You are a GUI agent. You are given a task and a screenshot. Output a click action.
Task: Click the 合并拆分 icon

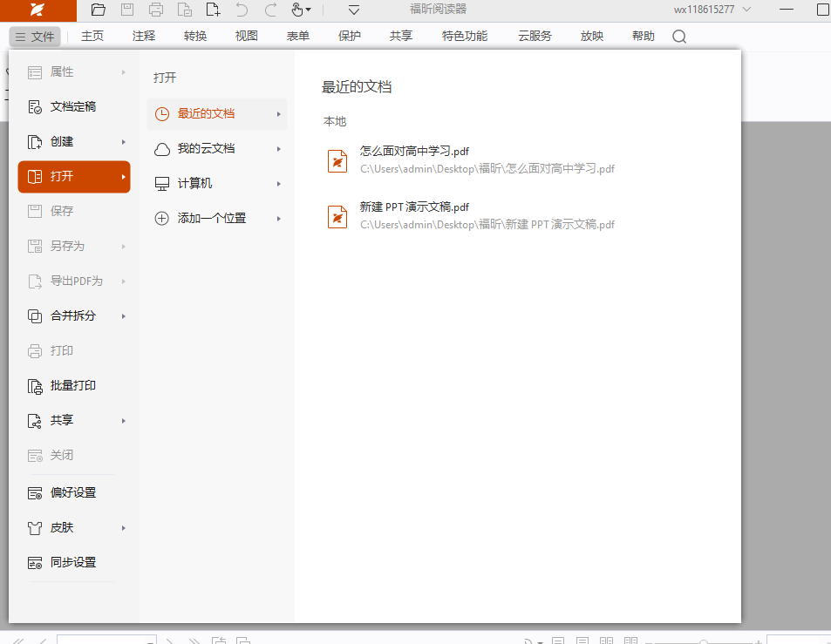(x=35, y=316)
